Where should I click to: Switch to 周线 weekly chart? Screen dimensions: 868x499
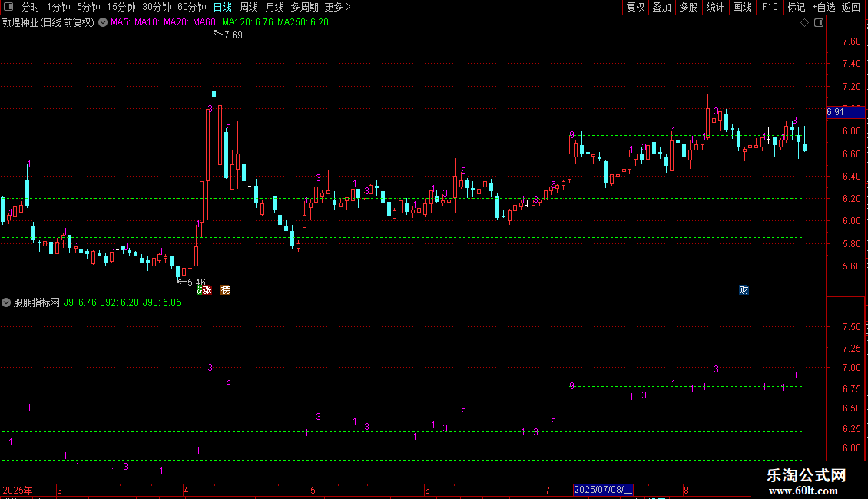point(249,7)
